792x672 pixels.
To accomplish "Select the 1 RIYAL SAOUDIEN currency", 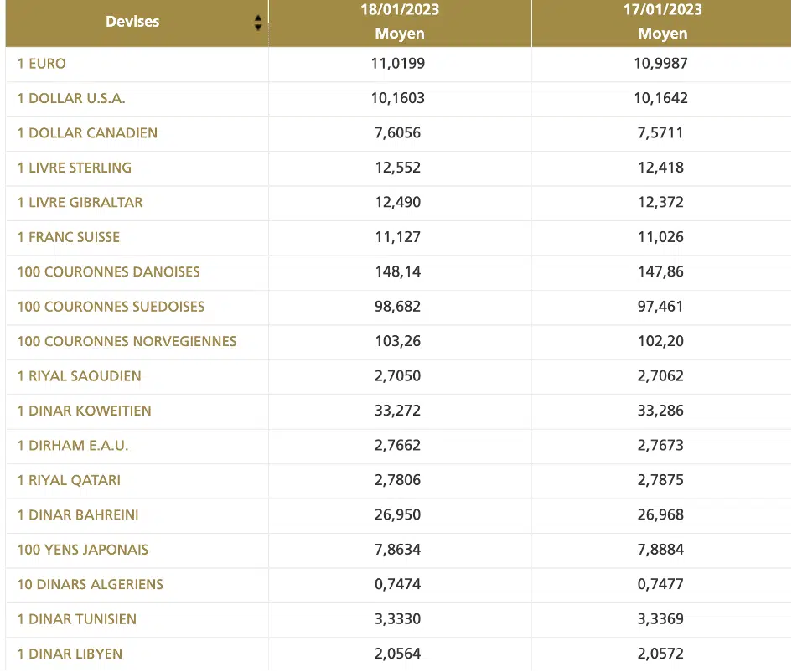I will pyautogui.click(x=80, y=376).
